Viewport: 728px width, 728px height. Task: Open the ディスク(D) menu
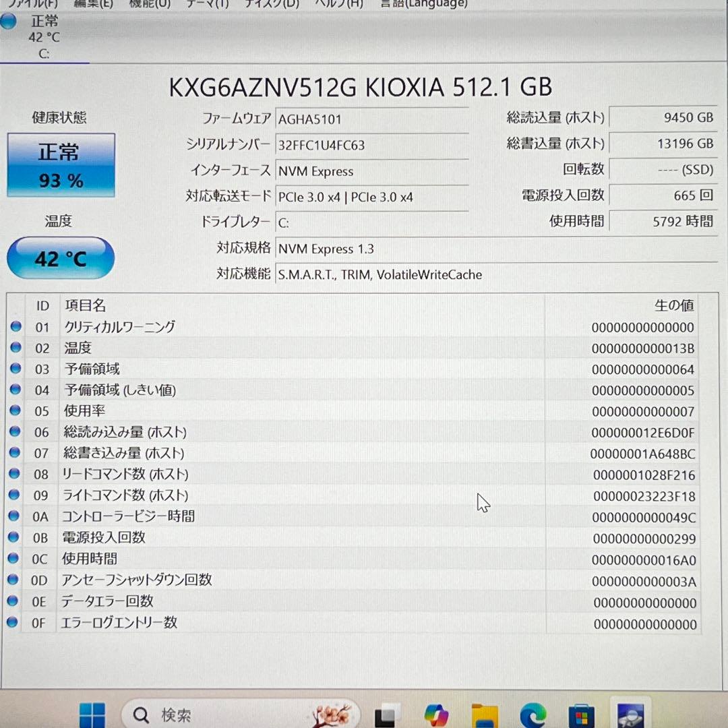pyautogui.click(x=269, y=4)
